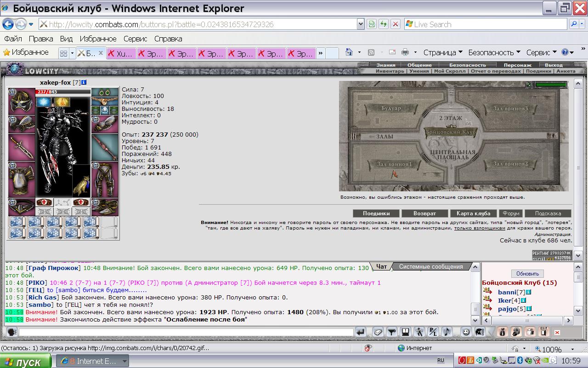The image size is (588, 368).
Task: Show hidden tabs with chevron button
Action: click(x=321, y=53)
